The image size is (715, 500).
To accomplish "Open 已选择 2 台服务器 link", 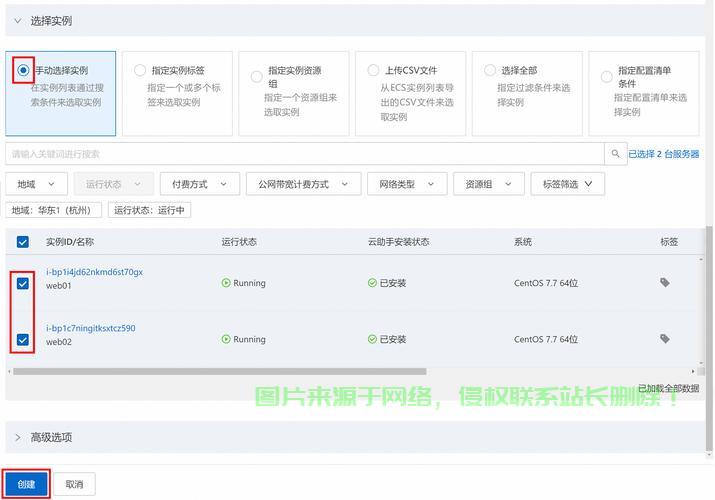I will click(663, 154).
